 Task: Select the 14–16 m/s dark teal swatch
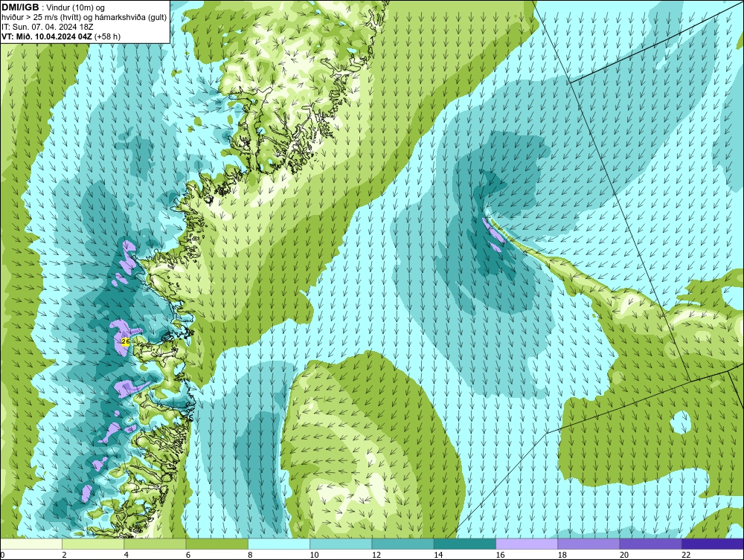click(464, 544)
